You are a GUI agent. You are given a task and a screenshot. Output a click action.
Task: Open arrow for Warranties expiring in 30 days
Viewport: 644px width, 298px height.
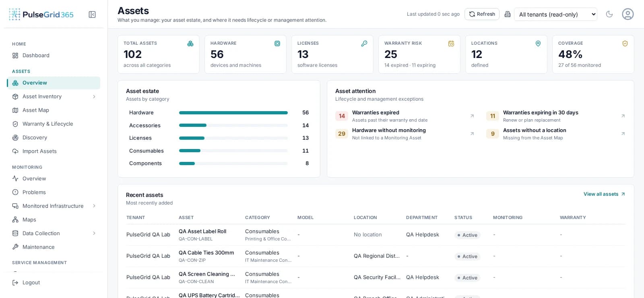(x=623, y=116)
